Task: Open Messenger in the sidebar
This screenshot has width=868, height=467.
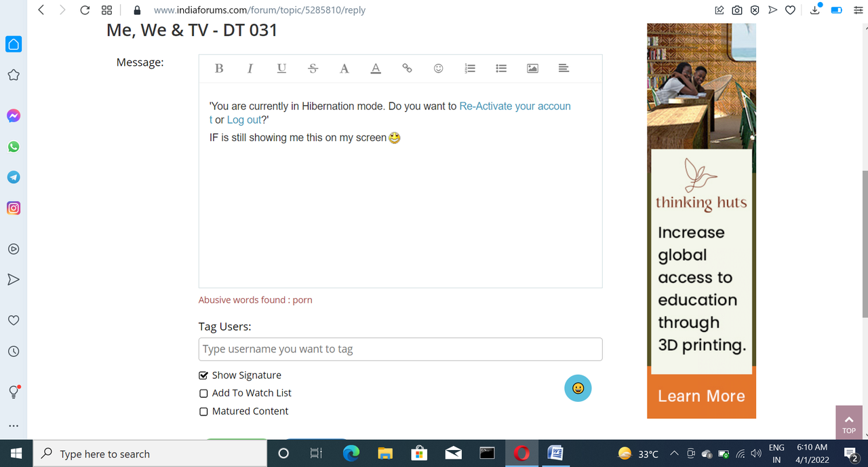Action: [x=14, y=115]
